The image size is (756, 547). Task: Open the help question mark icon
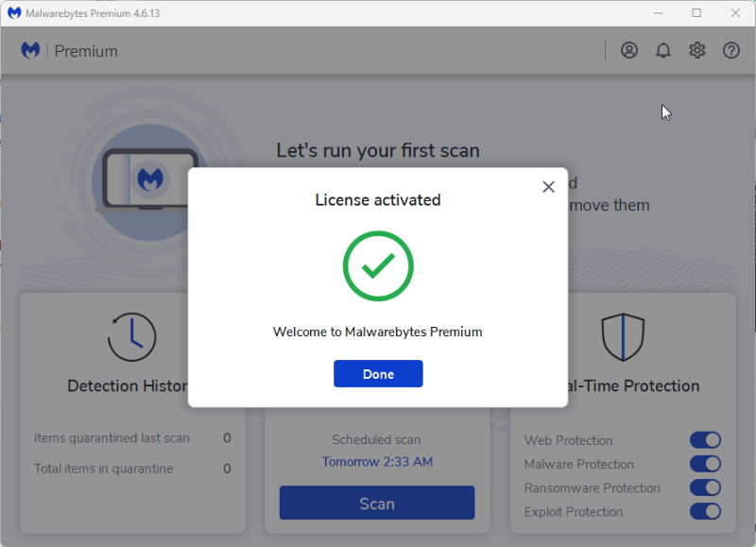(730, 51)
